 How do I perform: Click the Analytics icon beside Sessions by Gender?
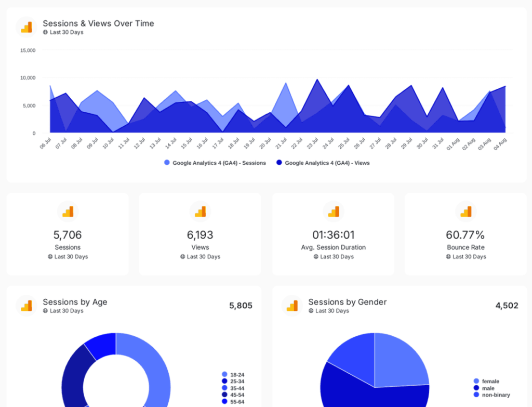[292, 306]
